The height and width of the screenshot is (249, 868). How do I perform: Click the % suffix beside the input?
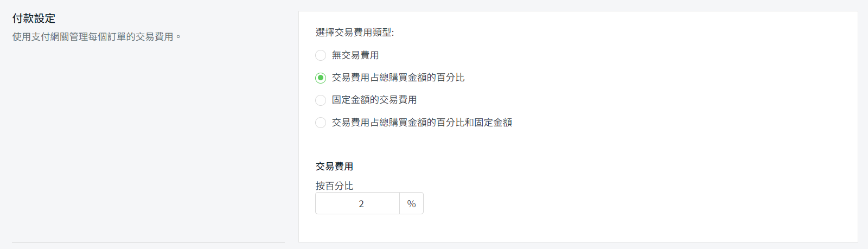[411, 203]
